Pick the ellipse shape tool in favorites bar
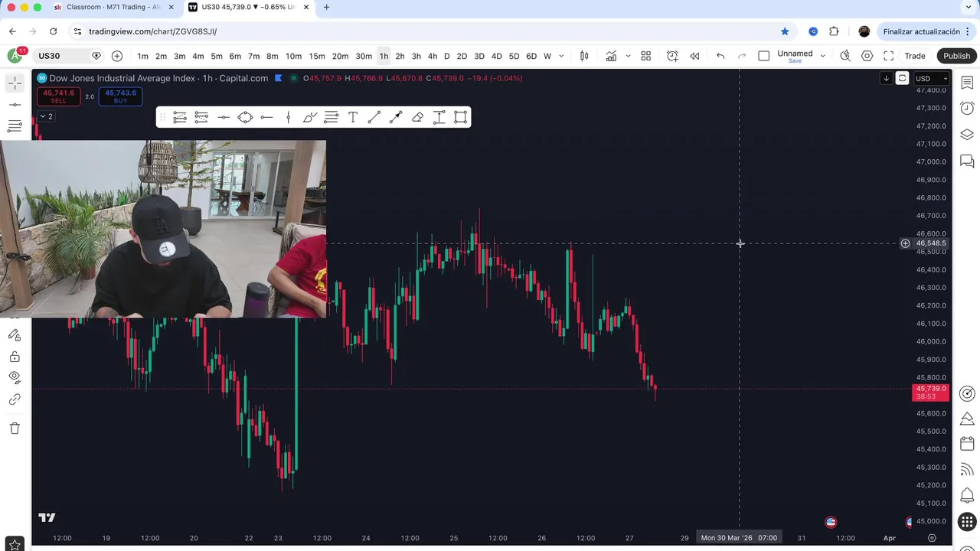Viewport: 980px width, 551px height. 245,117
